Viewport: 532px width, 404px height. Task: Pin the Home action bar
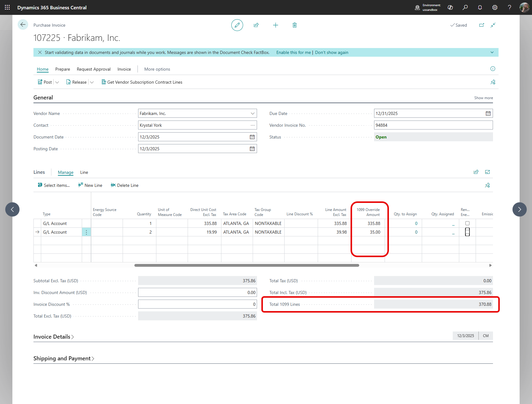(x=493, y=82)
